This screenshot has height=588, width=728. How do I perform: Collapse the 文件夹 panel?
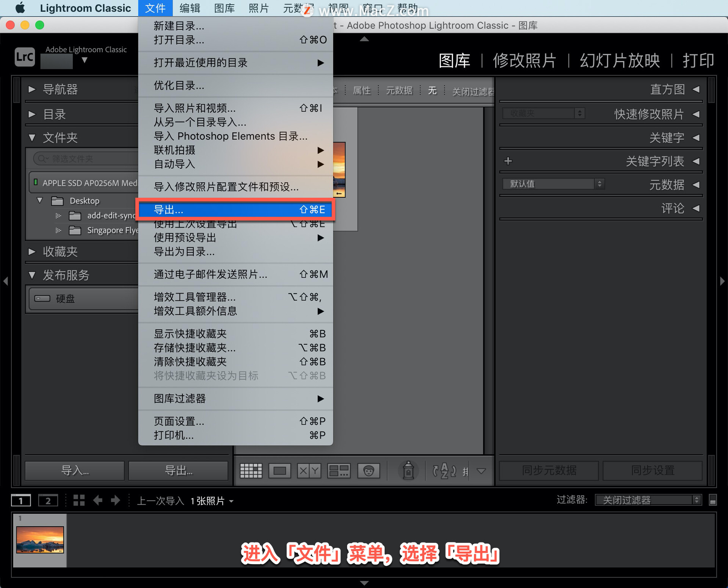[32, 138]
